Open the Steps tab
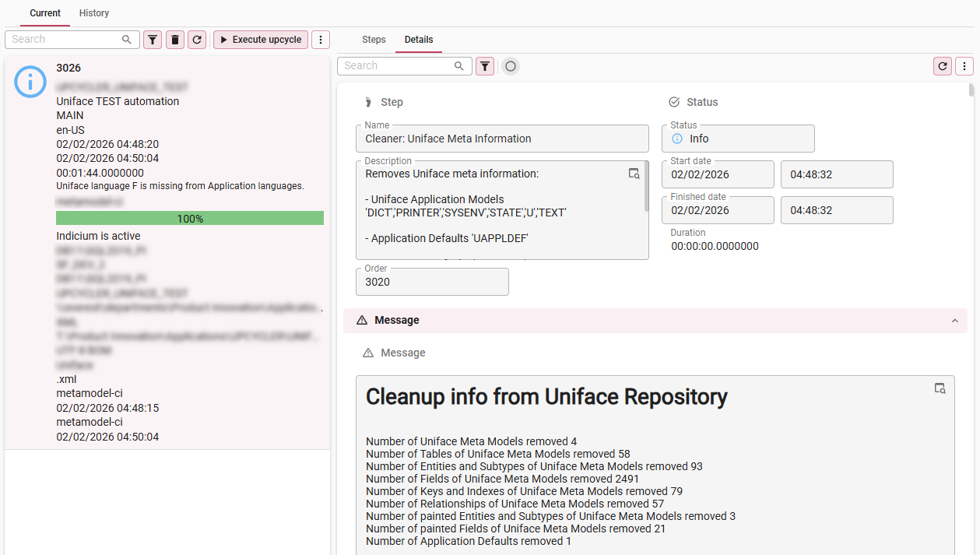 pyautogui.click(x=374, y=40)
